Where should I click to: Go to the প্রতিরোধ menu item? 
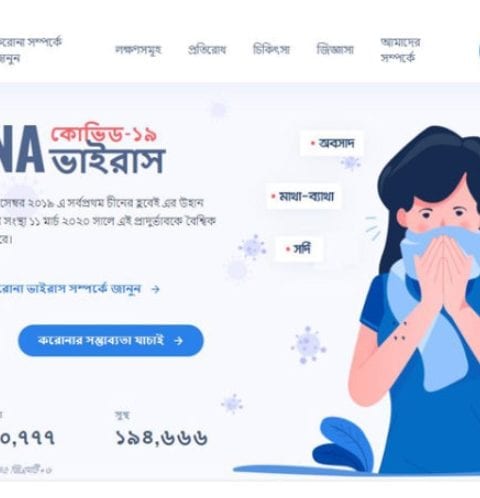click(207, 50)
